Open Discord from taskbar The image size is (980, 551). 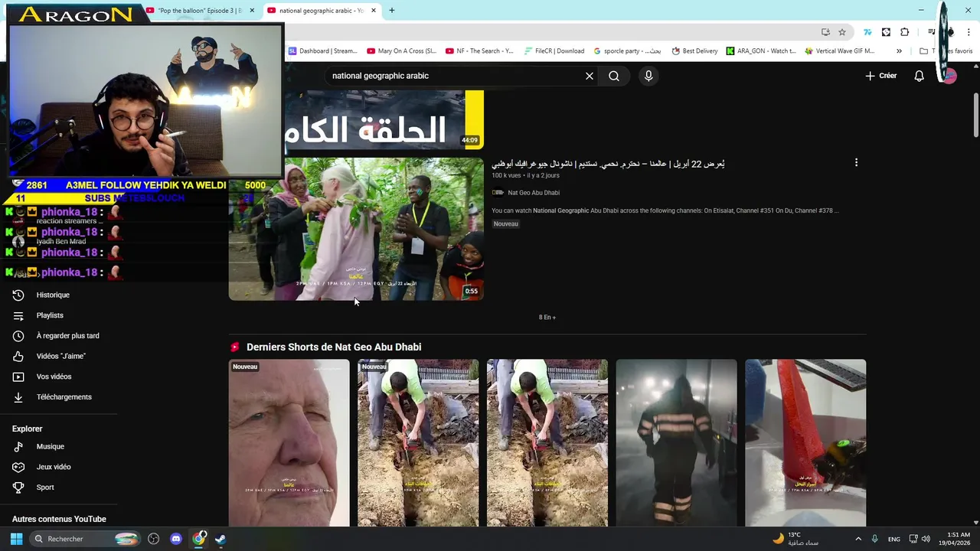176,539
